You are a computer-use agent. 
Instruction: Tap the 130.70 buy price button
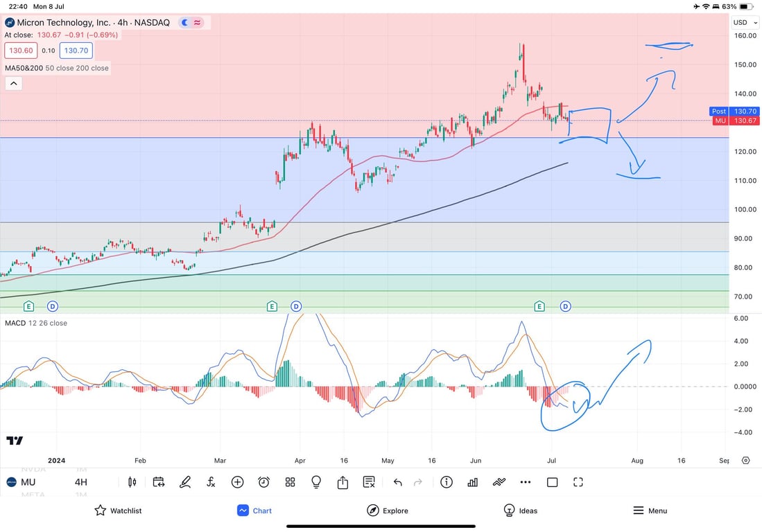(x=76, y=51)
